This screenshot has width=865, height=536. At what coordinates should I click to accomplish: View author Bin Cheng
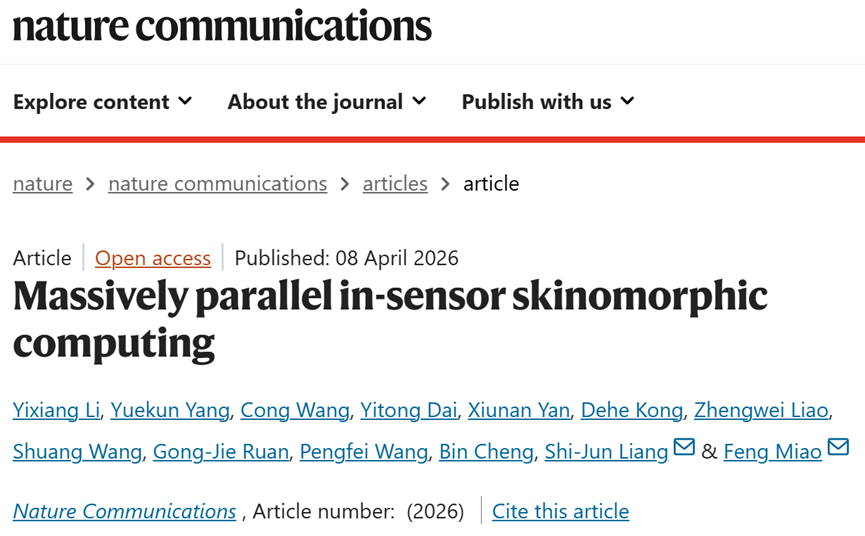click(x=486, y=452)
